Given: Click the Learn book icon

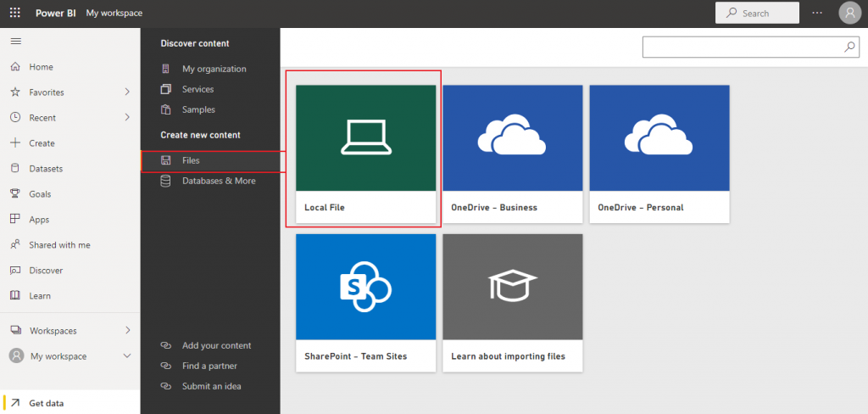Looking at the screenshot, I should 15,295.
